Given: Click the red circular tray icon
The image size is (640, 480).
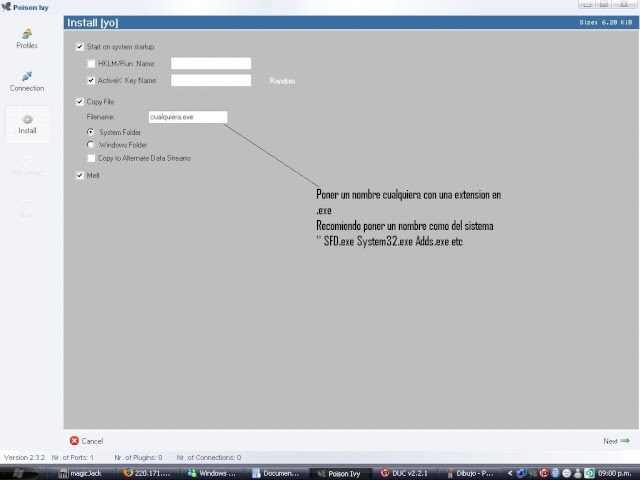Looking at the screenshot, I should pyautogui.click(x=544, y=473).
